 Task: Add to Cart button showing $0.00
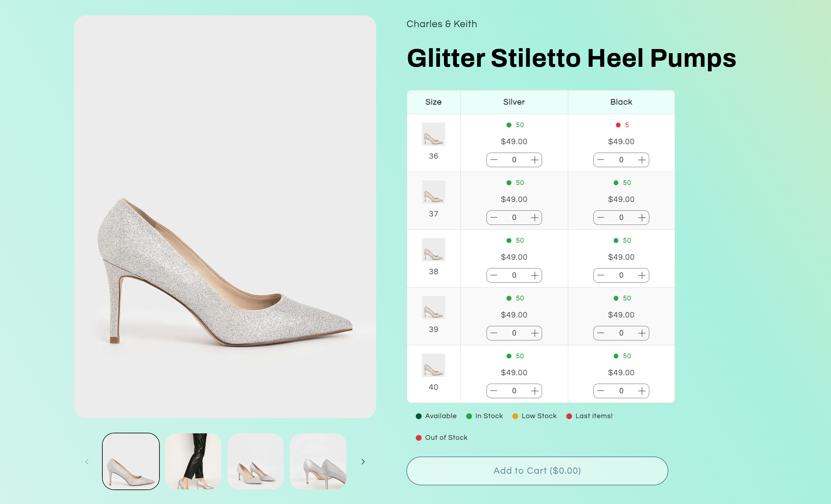pos(537,471)
